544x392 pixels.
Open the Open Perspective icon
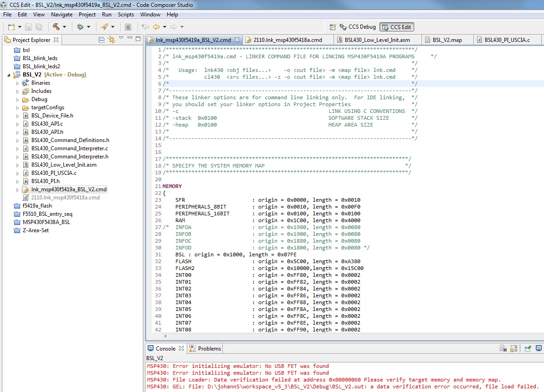(332, 27)
